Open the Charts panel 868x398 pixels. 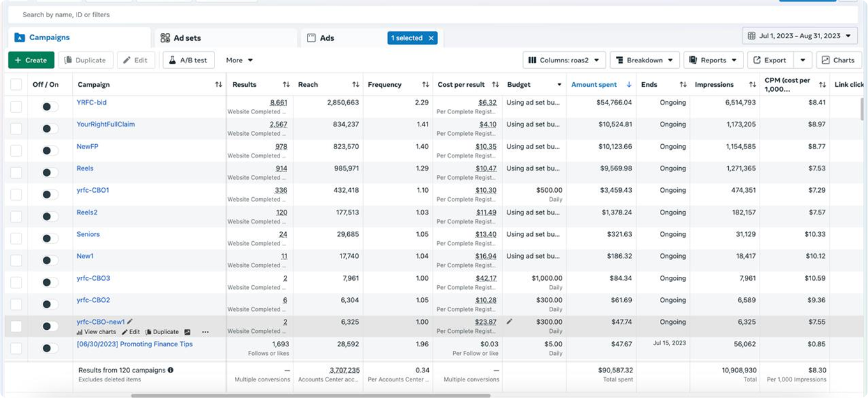[x=839, y=60]
